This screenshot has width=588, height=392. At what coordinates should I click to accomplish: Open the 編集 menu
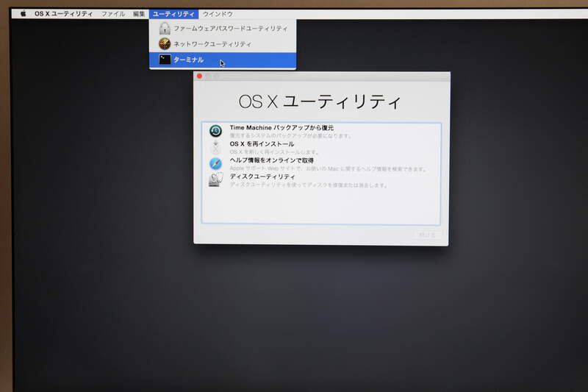point(139,14)
